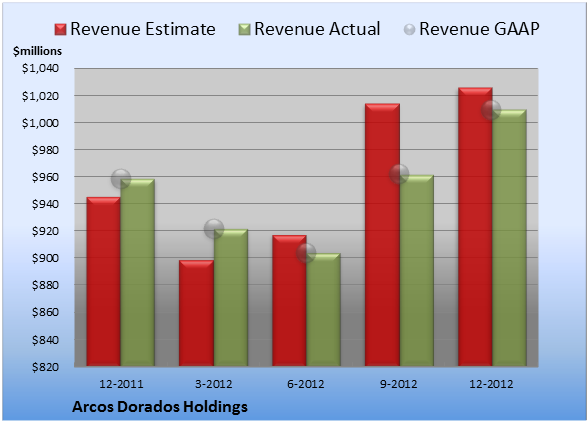Select the green actual bar for 9-2012
The image size is (588, 422).
[x=416, y=270]
